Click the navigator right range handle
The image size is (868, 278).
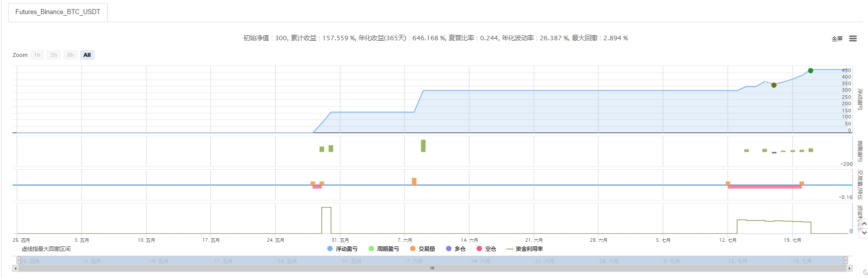coord(846,260)
